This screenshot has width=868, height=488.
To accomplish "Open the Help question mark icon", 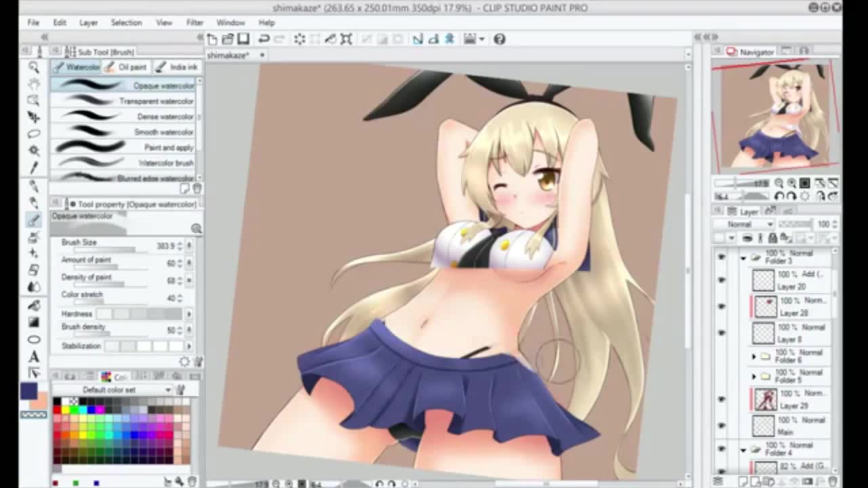I will [x=499, y=39].
